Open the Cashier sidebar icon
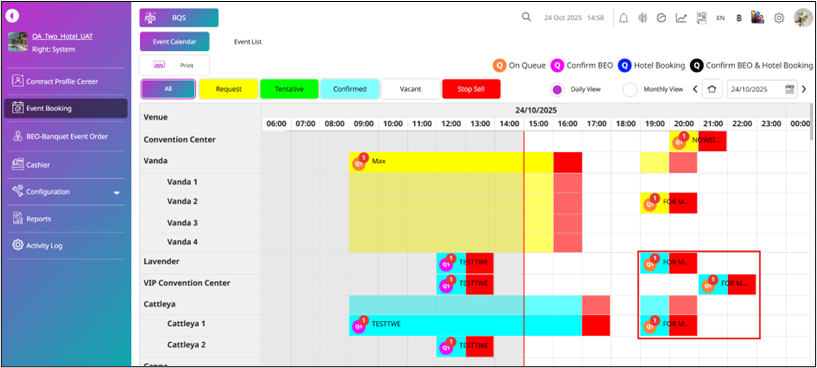The width and height of the screenshot is (817, 368). (x=18, y=165)
